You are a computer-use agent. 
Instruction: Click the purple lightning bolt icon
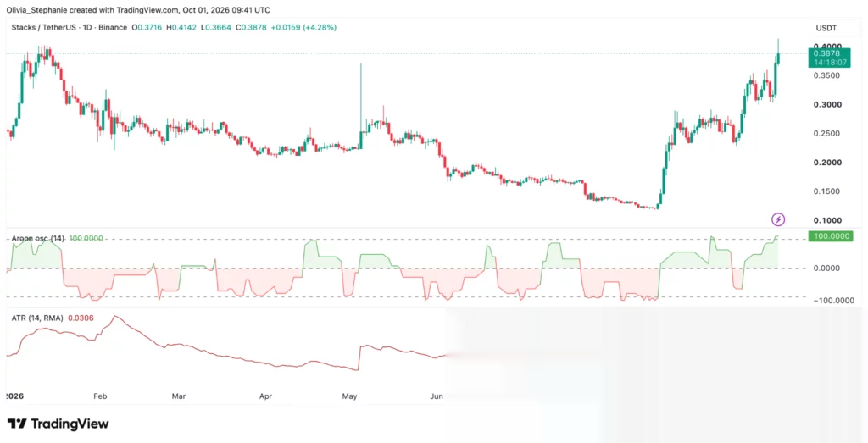coord(778,219)
